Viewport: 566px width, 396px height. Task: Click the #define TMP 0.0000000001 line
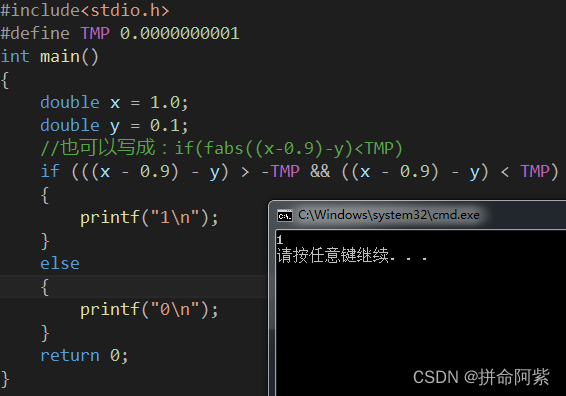(119, 33)
